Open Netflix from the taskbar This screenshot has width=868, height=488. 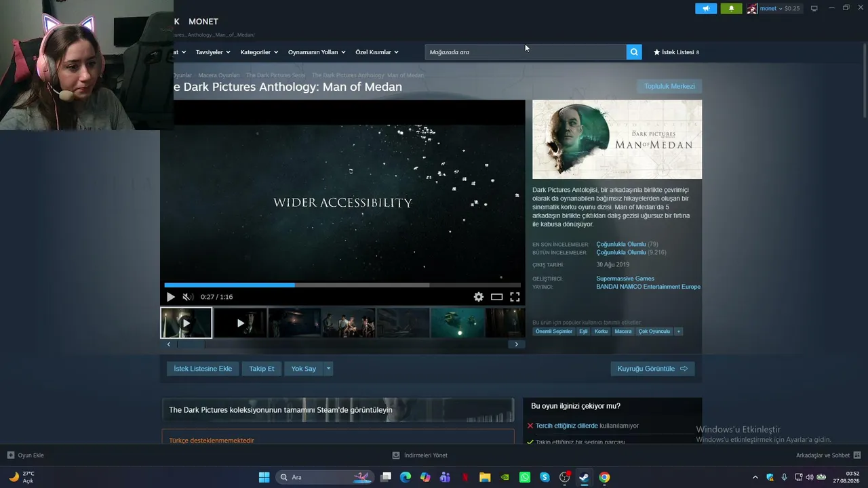465,477
